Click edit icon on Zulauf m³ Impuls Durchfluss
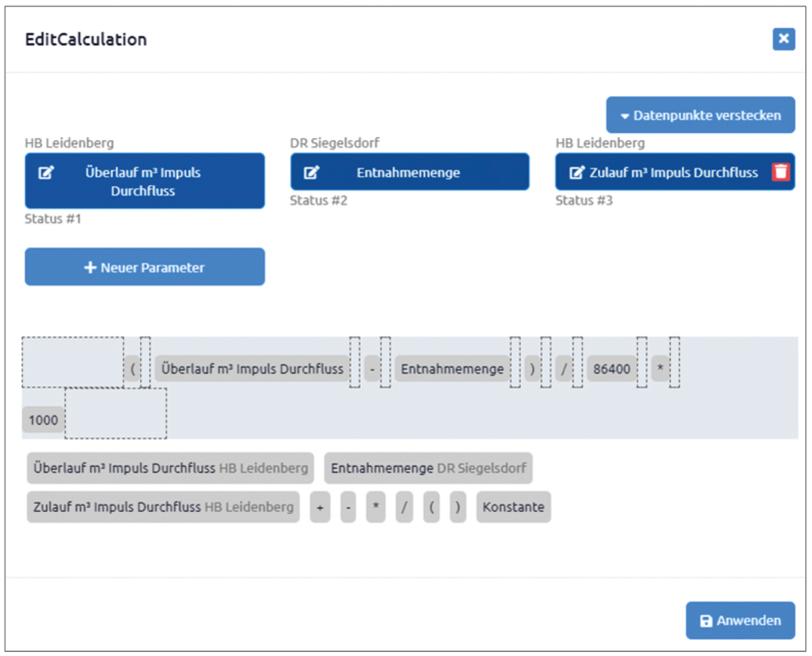Image resolution: width=812 pixels, height=656 pixels. [576, 172]
